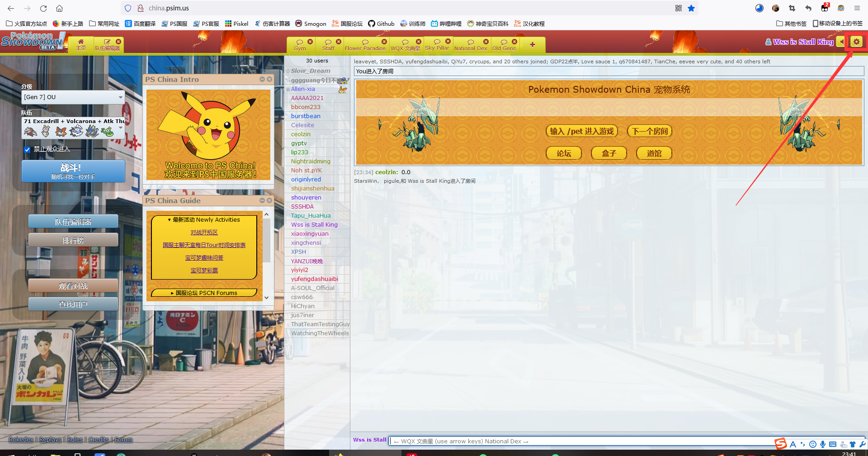Minimize the PS China Intro panel
The image size is (868, 456).
click(262, 79)
